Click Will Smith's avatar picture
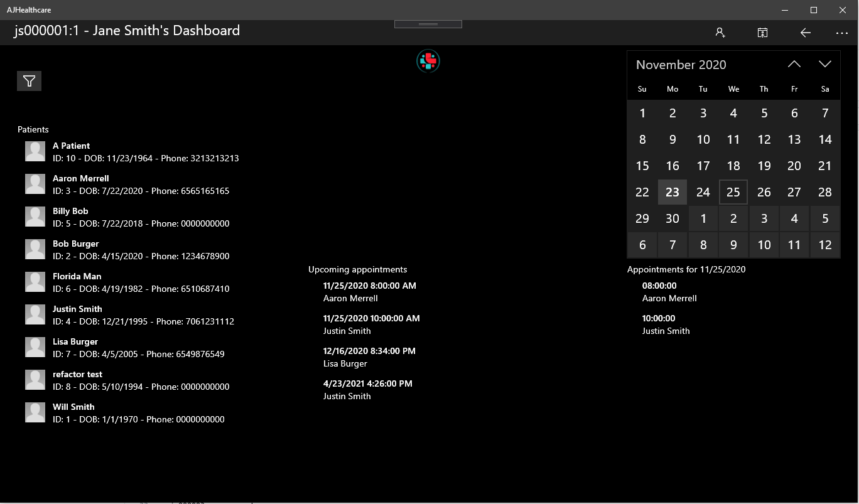Image resolution: width=859 pixels, height=504 pixels. (35, 412)
